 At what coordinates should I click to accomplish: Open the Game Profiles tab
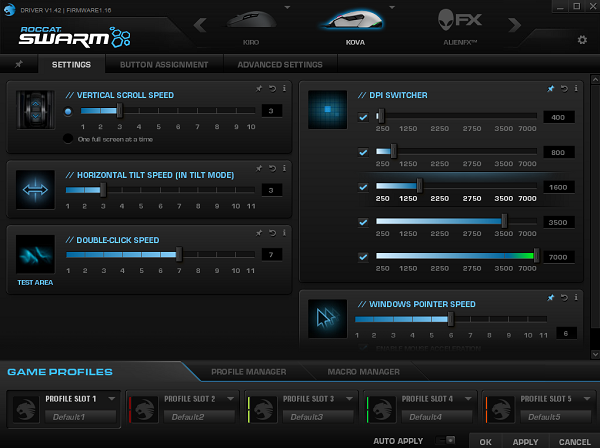click(60, 372)
